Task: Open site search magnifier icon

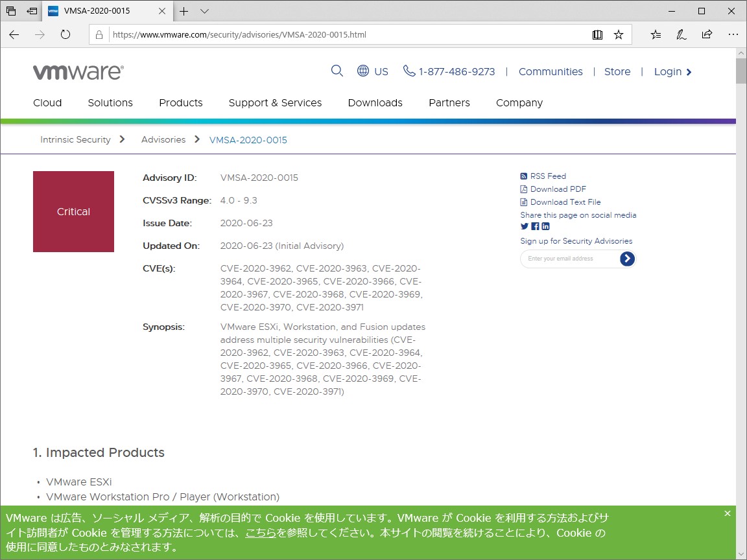Action: 337,71
